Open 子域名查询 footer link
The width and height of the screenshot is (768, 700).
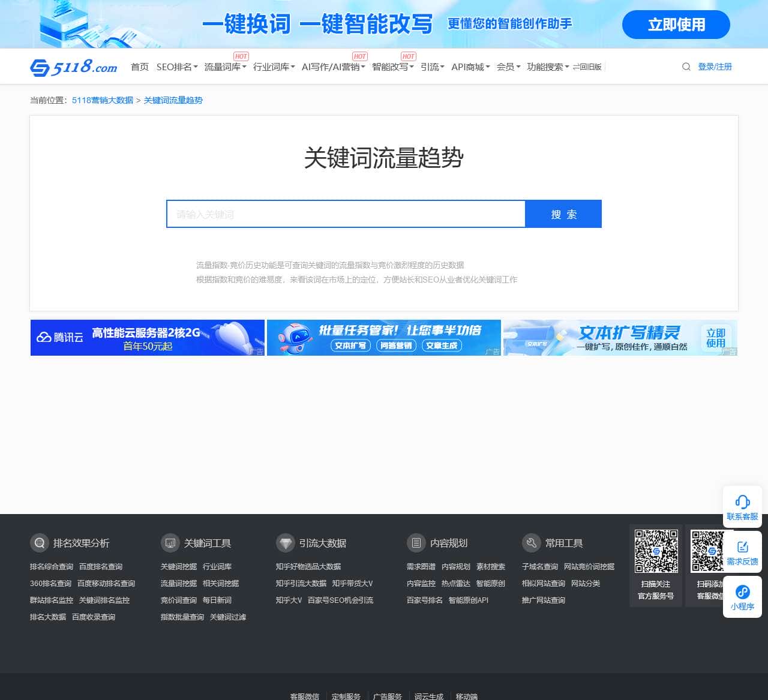540,567
